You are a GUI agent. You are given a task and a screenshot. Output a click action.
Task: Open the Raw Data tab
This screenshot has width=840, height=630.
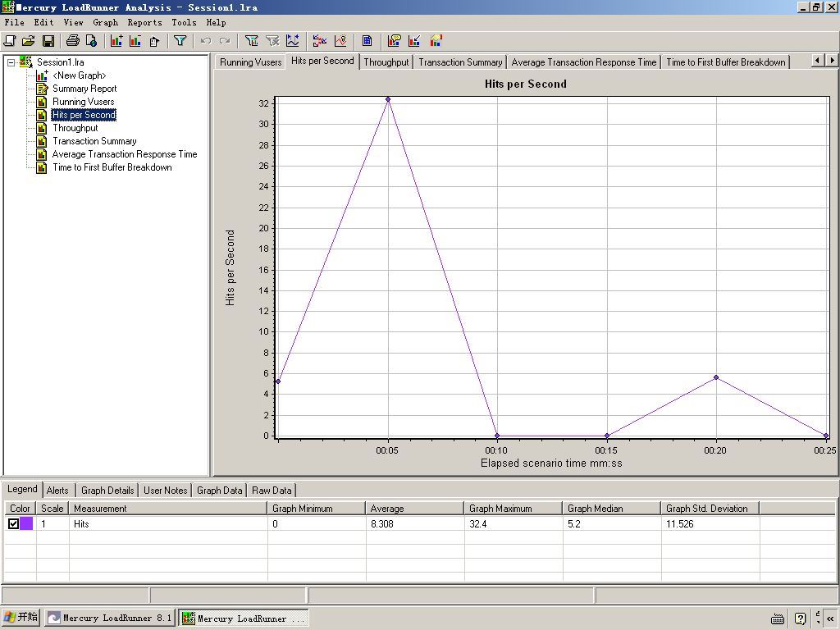272,491
